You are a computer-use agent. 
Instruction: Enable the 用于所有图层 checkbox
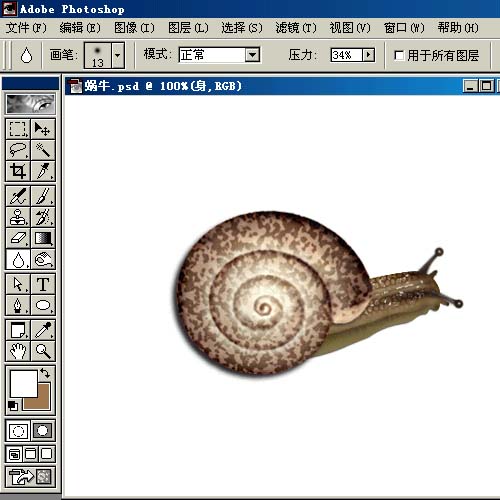pyautogui.click(x=399, y=55)
